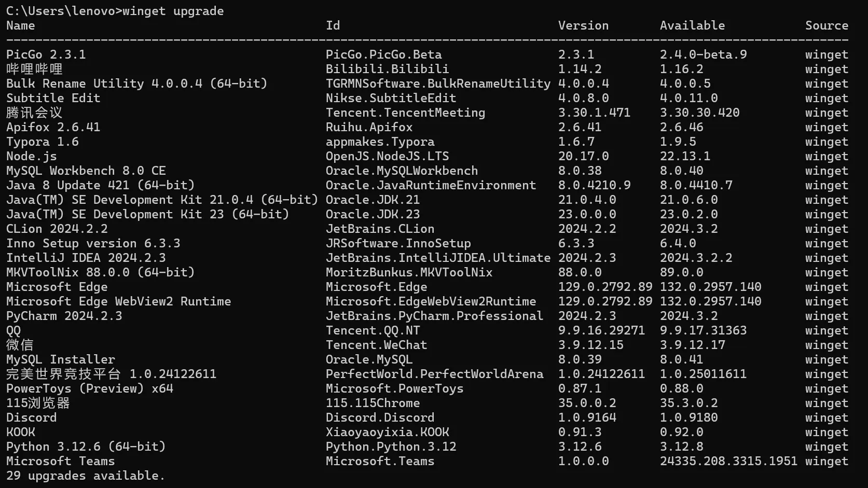The height and width of the screenshot is (488, 868).
Task: Click the Oracle.JavaRuntimeEnvironment Id
Action: click(x=431, y=185)
